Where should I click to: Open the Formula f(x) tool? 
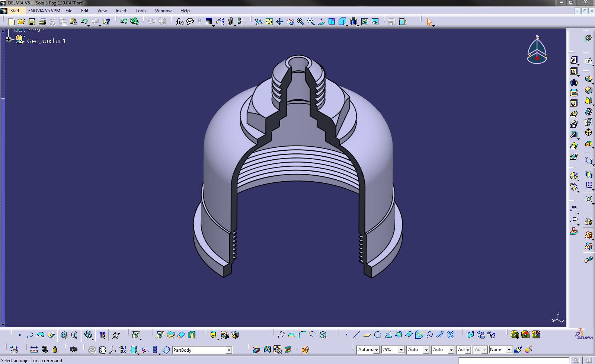180,22
